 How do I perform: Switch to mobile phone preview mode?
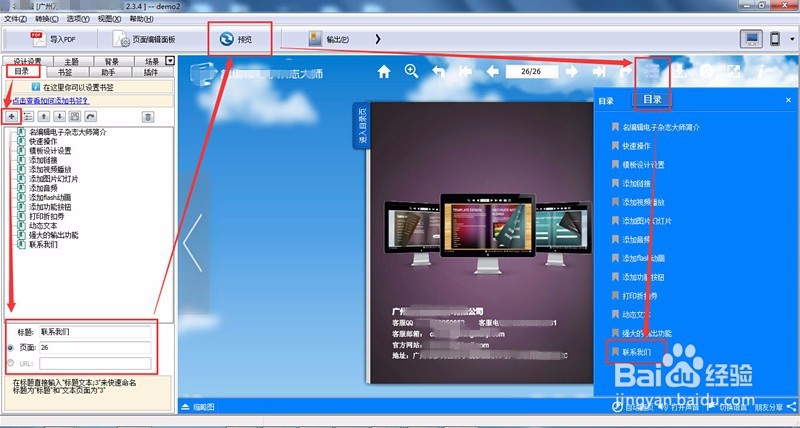[x=775, y=39]
